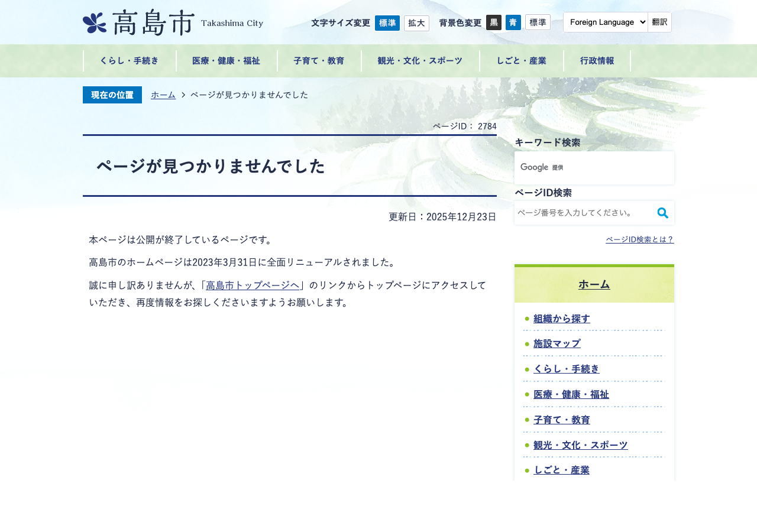Image resolution: width=757 pixels, height=532 pixels.
Task: Switch background color to blue (青)
Action: tap(513, 22)
